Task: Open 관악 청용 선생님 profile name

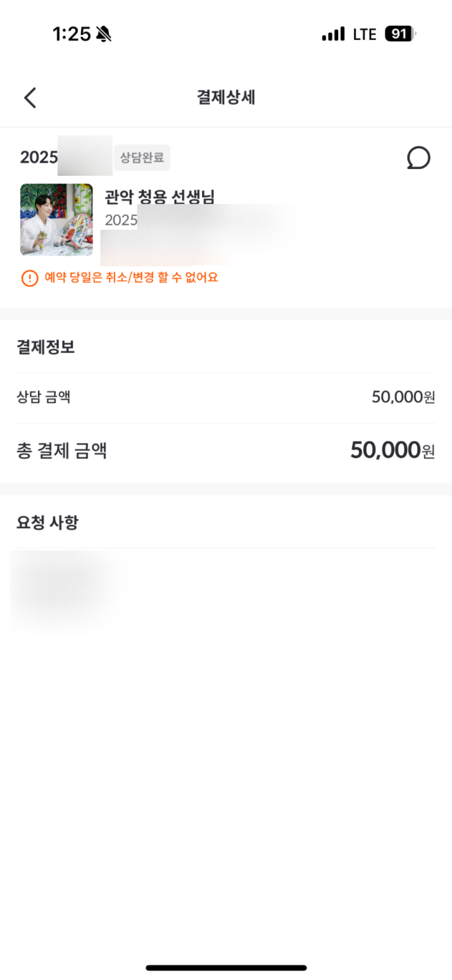Action: (160, 197)
